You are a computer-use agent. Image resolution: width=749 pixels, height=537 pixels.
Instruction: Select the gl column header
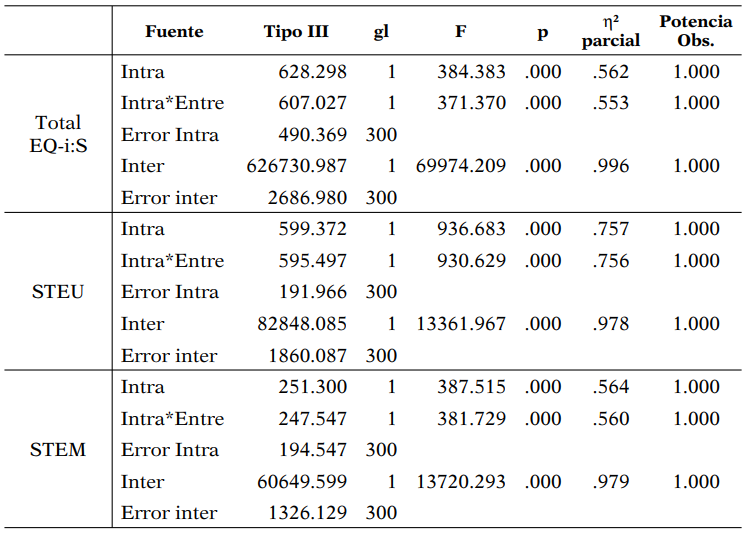pos(381,31)
